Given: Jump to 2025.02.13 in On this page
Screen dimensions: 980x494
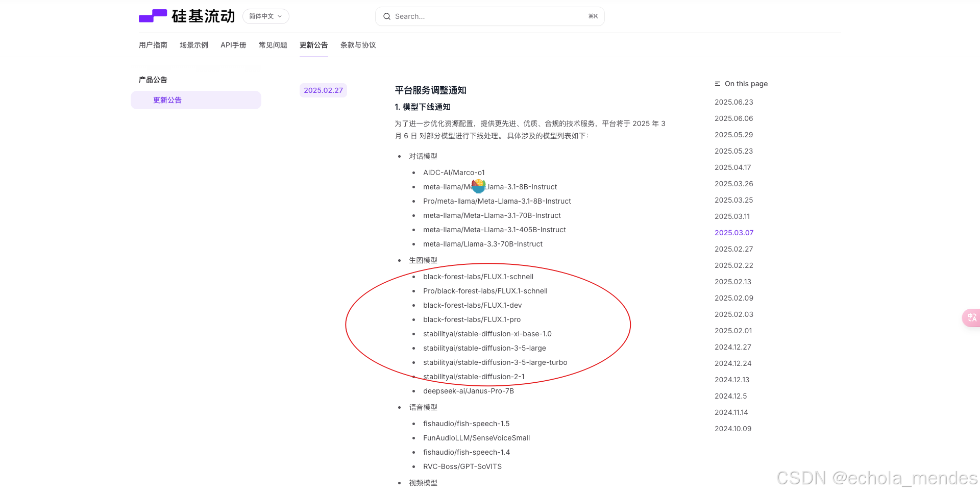Looking at the screenshot, I should [733, 282].
